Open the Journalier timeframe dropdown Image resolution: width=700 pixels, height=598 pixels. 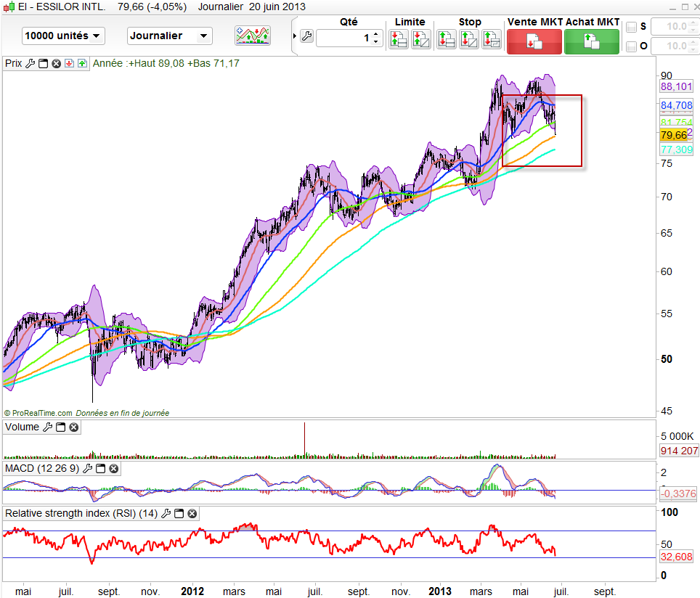[x=169, y=36]
